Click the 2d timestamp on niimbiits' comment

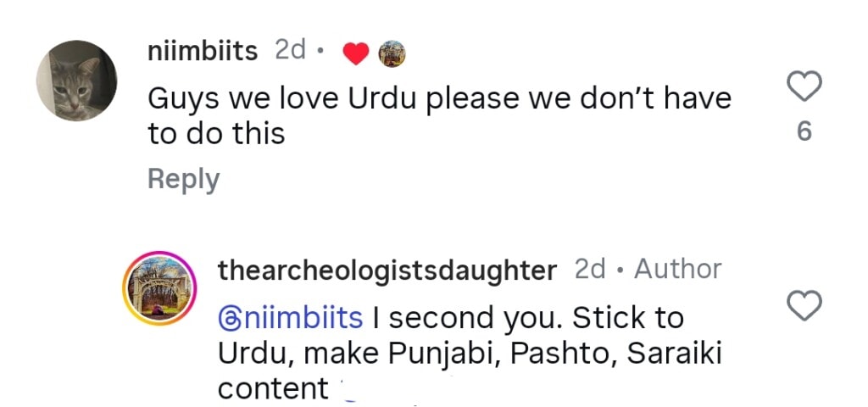tap(290, 51)
